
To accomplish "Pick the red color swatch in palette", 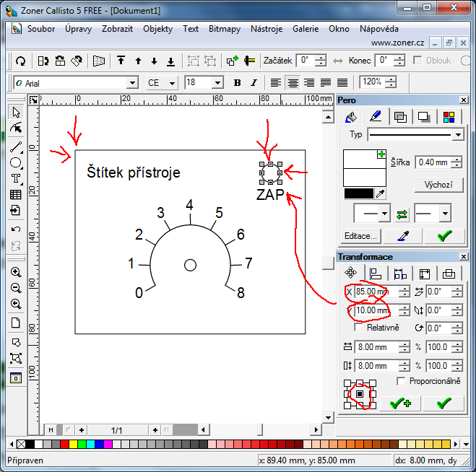I will point(64,445).
